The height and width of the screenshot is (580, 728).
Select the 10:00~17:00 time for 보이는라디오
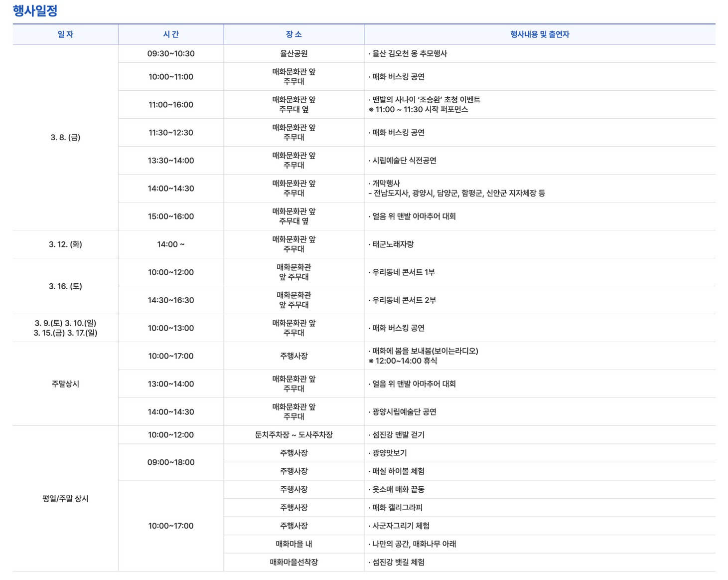171,356
